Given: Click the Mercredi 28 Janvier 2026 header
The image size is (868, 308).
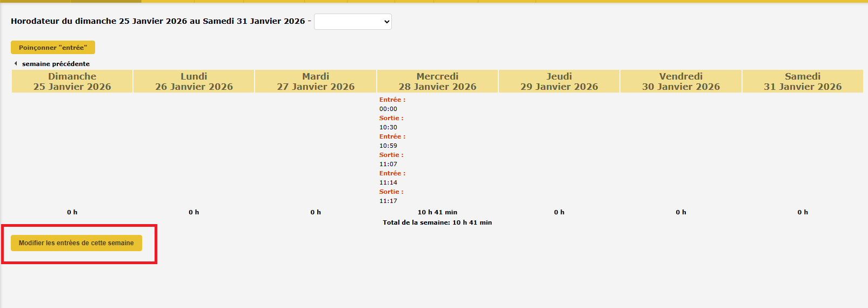Looking at the screenshot, I should pos(437,81).
